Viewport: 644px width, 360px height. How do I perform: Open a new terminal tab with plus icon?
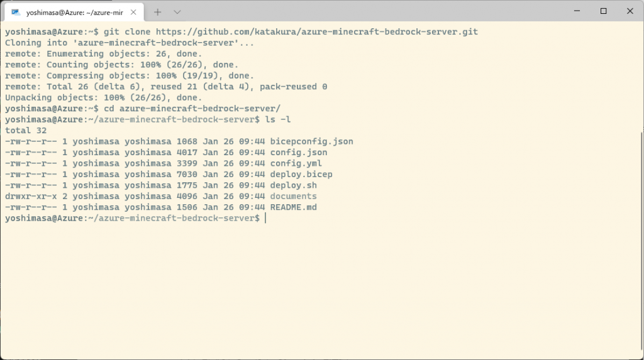pos(157,13)
